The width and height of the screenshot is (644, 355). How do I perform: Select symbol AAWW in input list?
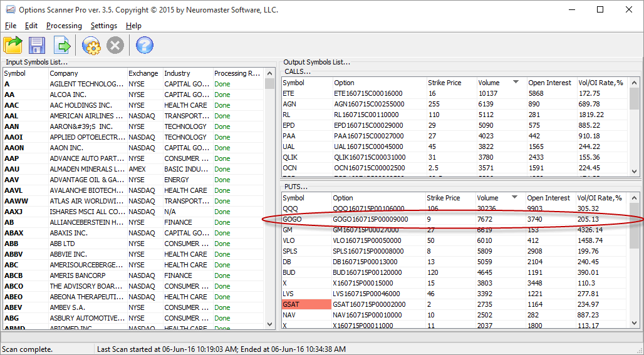point(16,201)
